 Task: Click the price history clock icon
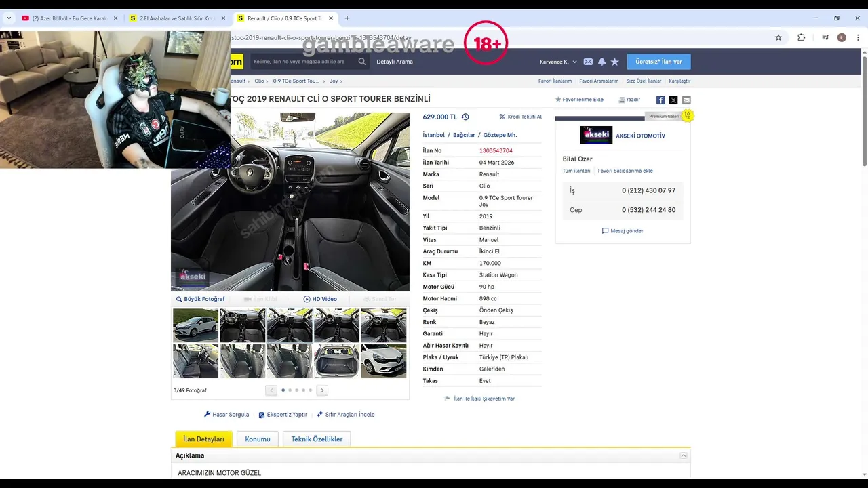465,117
